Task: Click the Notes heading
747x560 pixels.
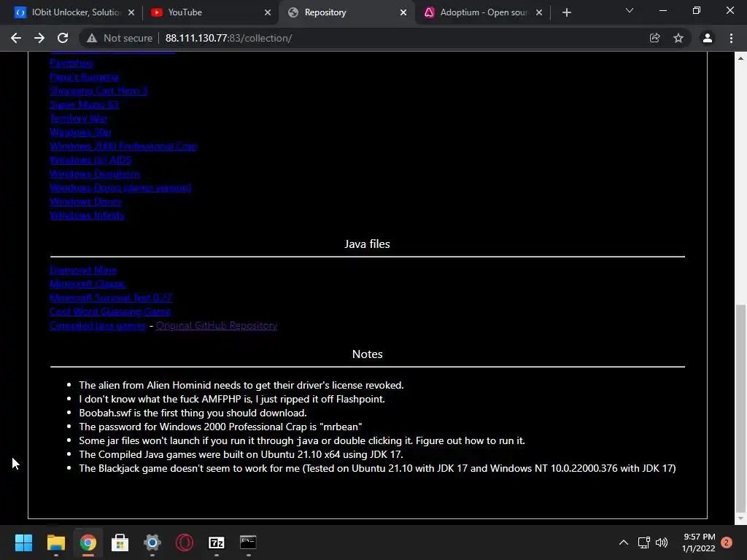Action: pyautogui.click(x=368, y=354)
